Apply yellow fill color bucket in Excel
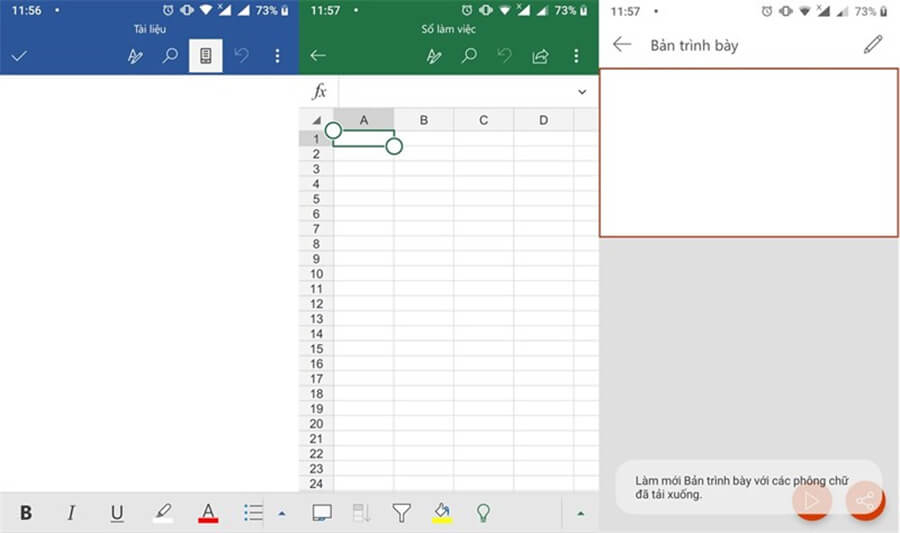The height and width of the screenshot is (533, 900). [x=442, y=512]
